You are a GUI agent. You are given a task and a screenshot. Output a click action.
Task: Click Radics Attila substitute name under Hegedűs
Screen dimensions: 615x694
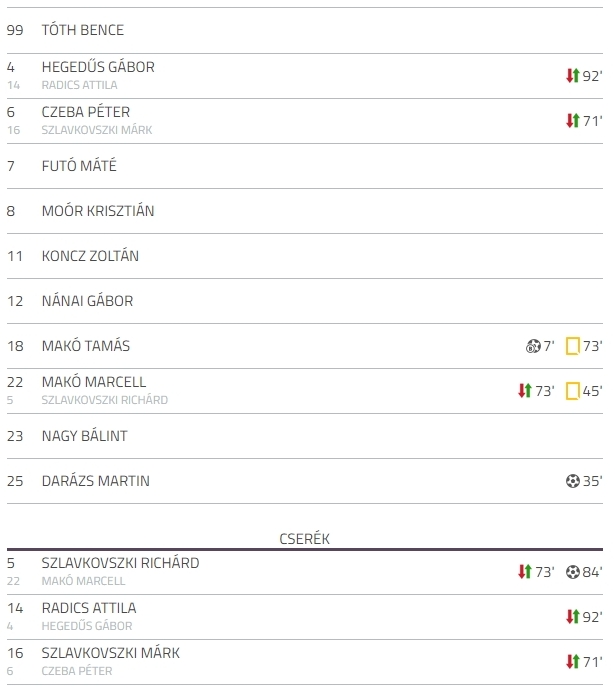click(80, 85)
